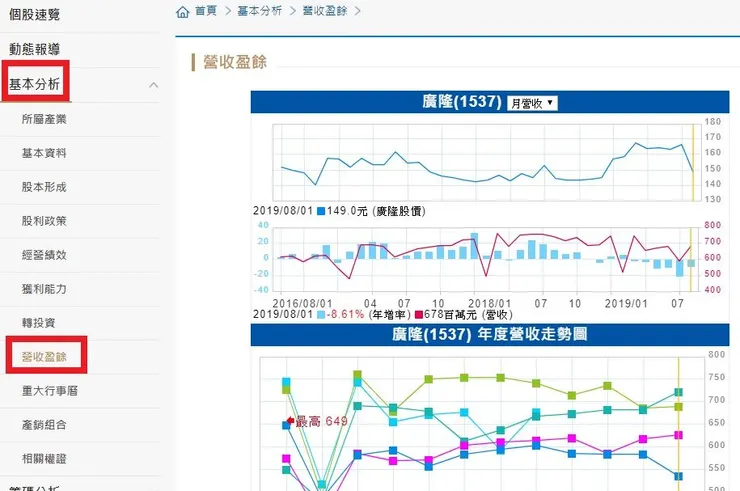Open 產銷組合 sidebar item
Image resolution: width=740 pixels, height=491 pixels.
[x=44, y=425]
